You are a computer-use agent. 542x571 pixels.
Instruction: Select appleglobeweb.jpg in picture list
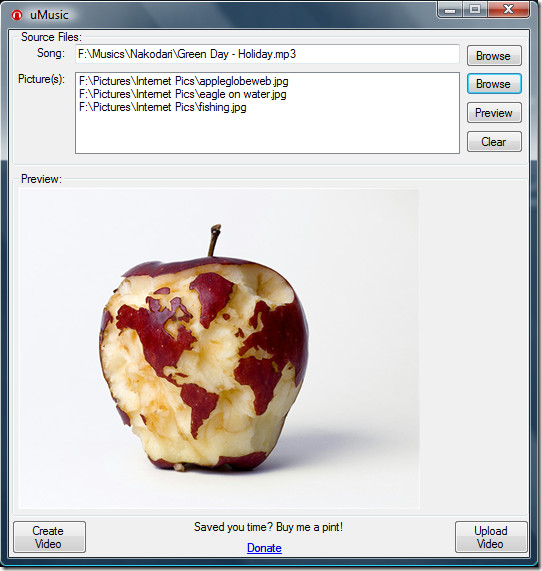click(x=184, y=81)
